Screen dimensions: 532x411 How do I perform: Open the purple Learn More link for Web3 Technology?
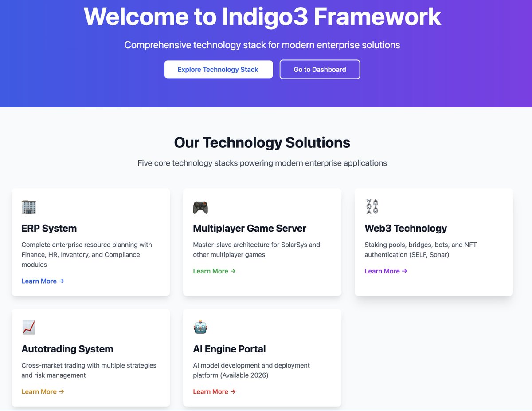coord(386,271)
